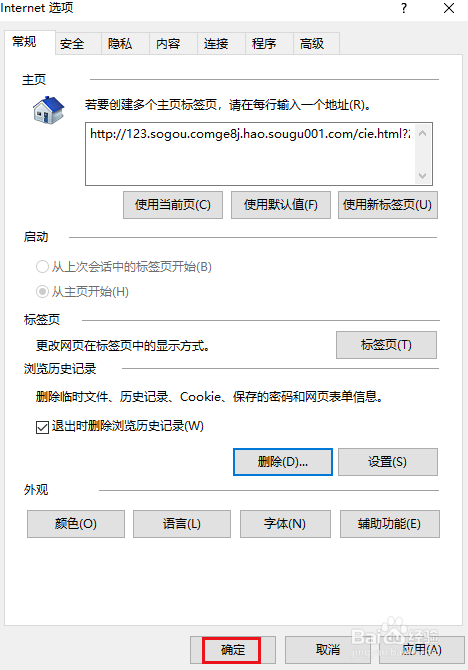
Task: Click the 删除(D)... button
Action: point(283,462)
